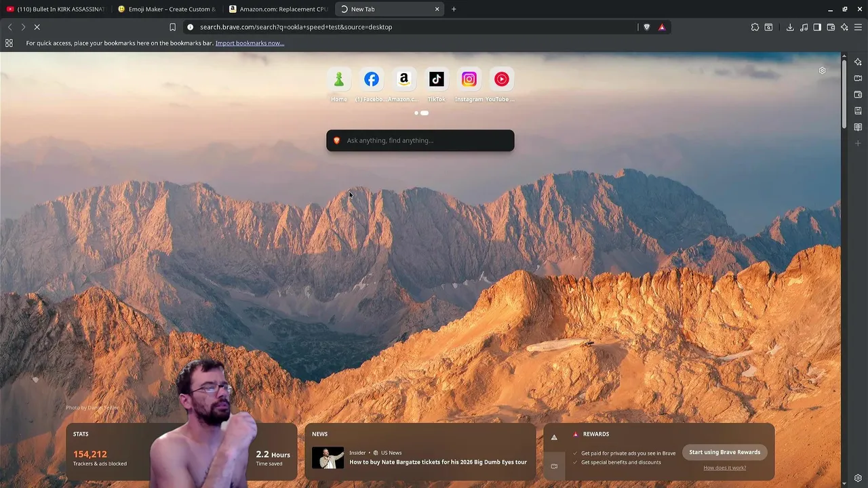Click the site info icon in address bar
This screenshot has width=868, height=488.
click(x=191, y=27)
